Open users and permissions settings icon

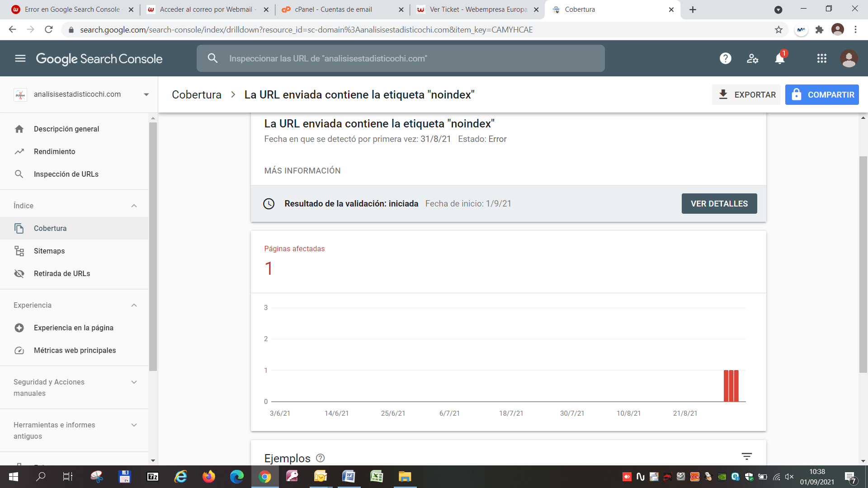click(752, 58)
